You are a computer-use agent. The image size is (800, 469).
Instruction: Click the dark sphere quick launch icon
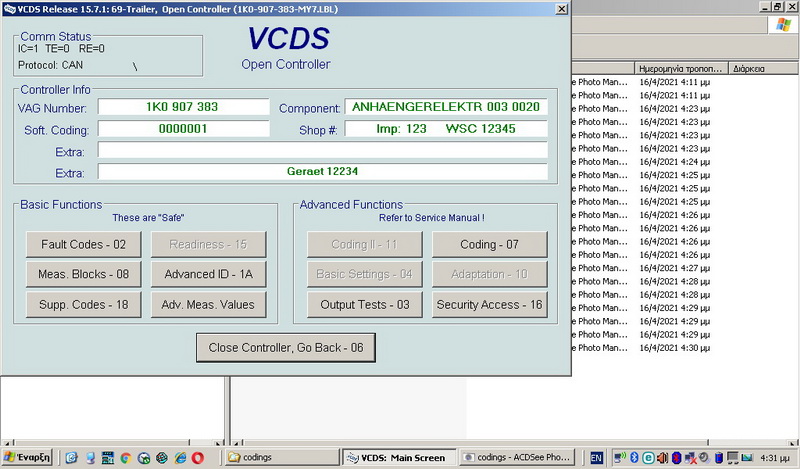pos(162,458)
